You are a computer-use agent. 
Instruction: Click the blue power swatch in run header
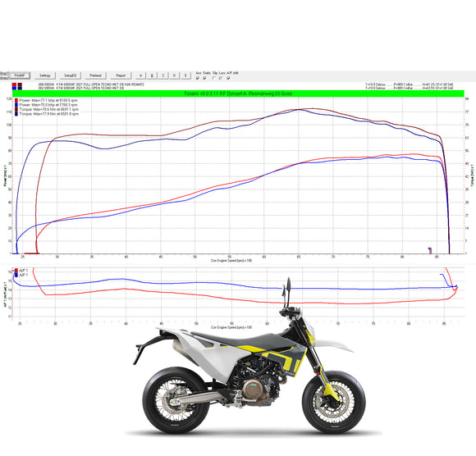pos(14,88)
